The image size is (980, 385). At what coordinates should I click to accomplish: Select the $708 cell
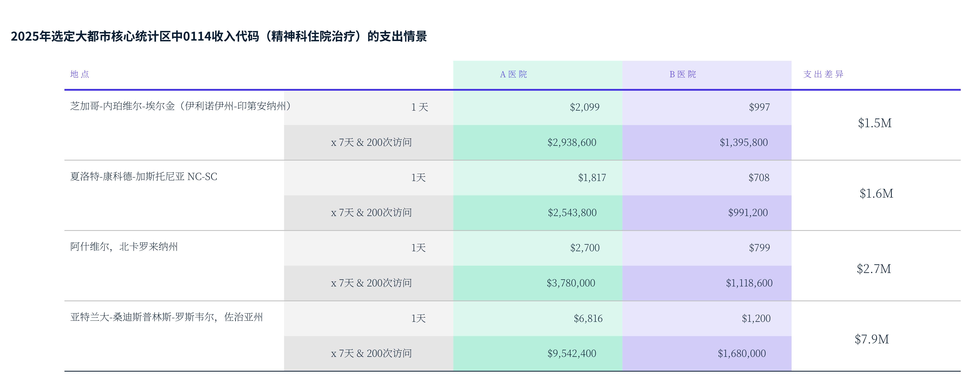[x=759, y=177]
